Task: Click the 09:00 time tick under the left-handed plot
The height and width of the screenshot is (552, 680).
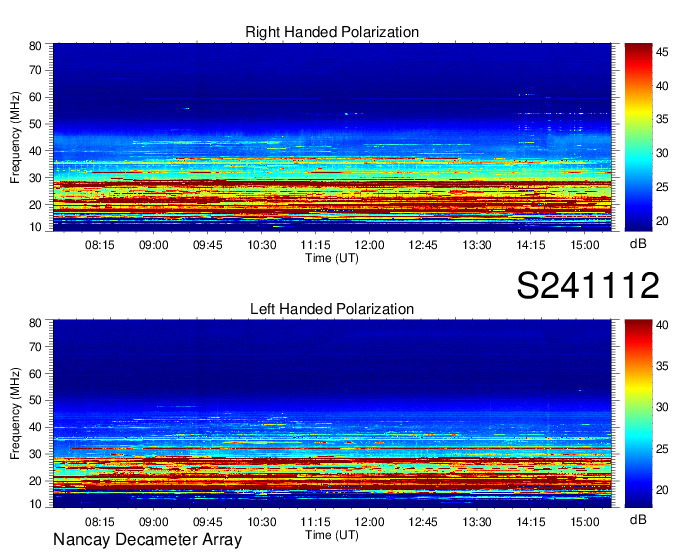Action: [154, 522]
